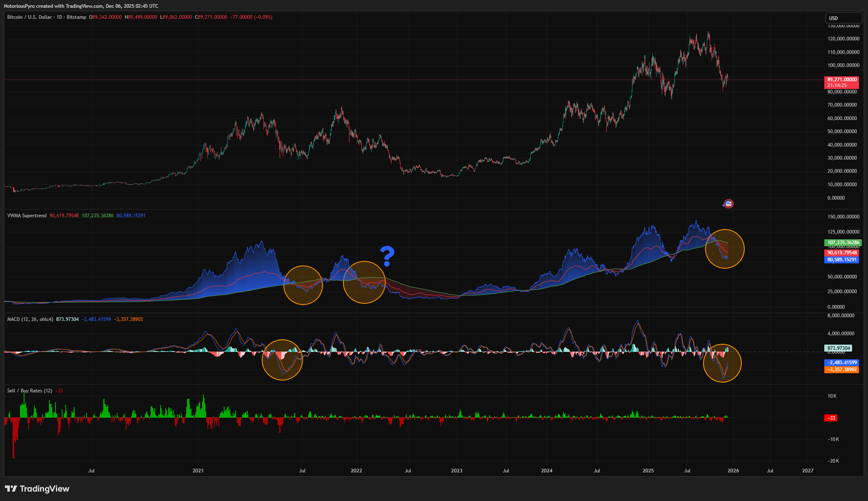Click the orange -3,357.38902 MACD signal label

[x=842, y=370]
